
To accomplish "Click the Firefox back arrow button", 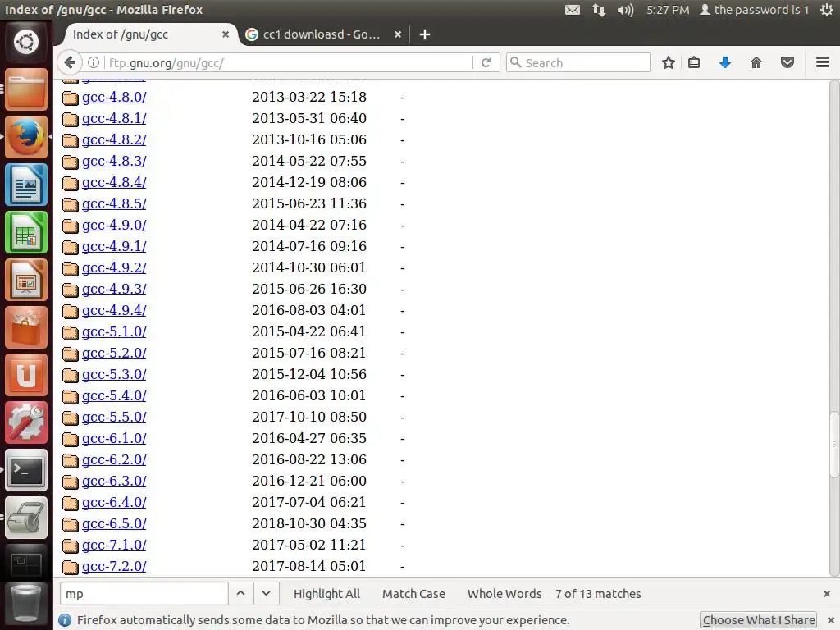I will click(x=70, y=62).
